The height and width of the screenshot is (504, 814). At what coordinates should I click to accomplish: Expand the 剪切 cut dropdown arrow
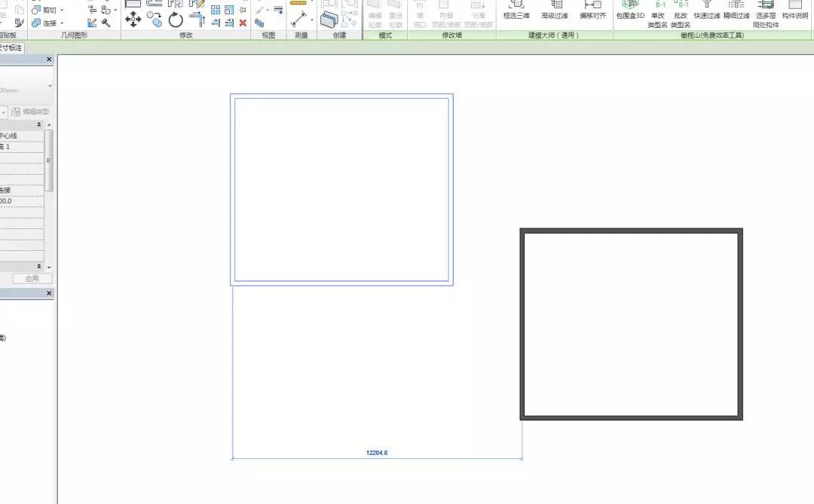pyautogui.click(x=62, y=11)
